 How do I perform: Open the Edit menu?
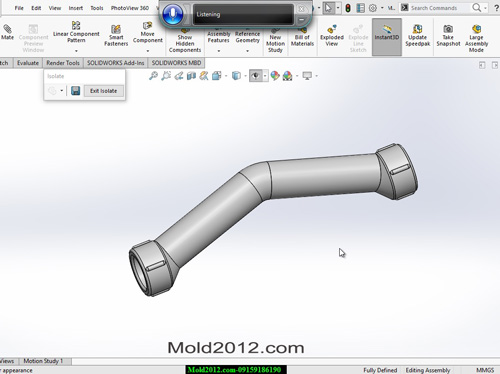tap(36, 8)
